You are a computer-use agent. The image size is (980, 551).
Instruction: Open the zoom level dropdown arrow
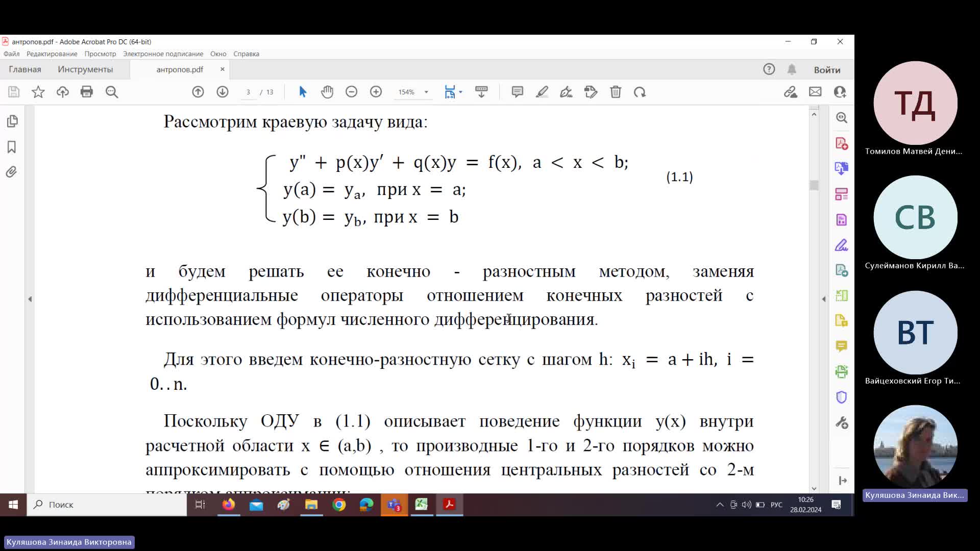pos(426,92)
